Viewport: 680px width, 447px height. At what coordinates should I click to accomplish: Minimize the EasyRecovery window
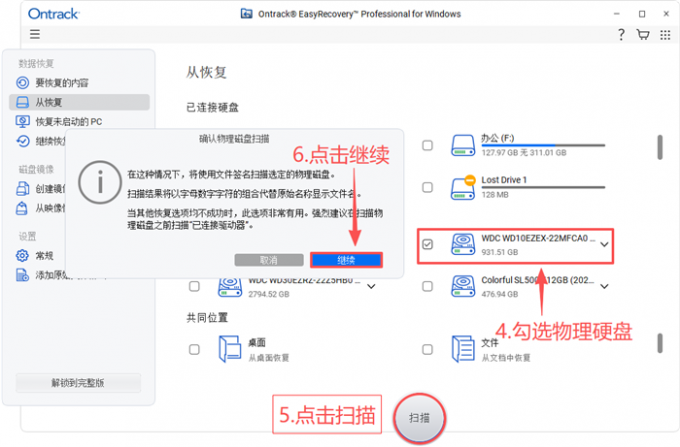point(617,14)
